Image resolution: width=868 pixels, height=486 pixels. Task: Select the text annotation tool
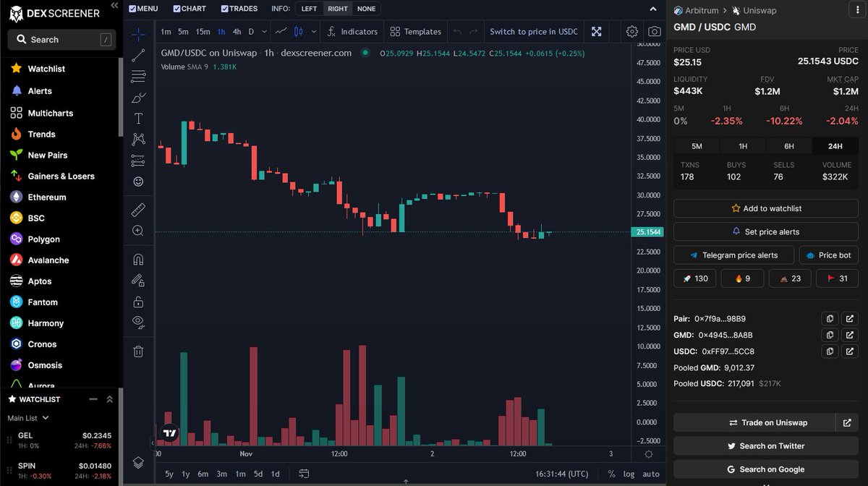tap(138, 118)
